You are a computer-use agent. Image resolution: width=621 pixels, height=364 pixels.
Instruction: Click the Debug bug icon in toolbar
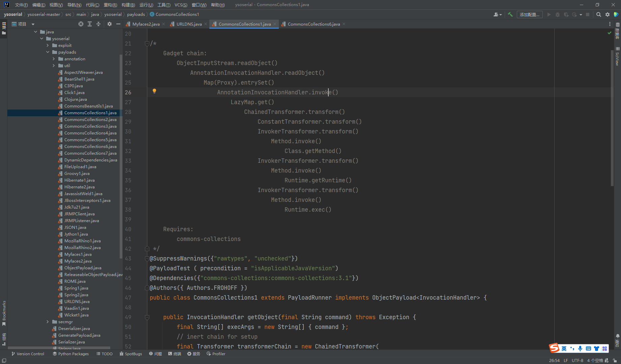(558, 14)
